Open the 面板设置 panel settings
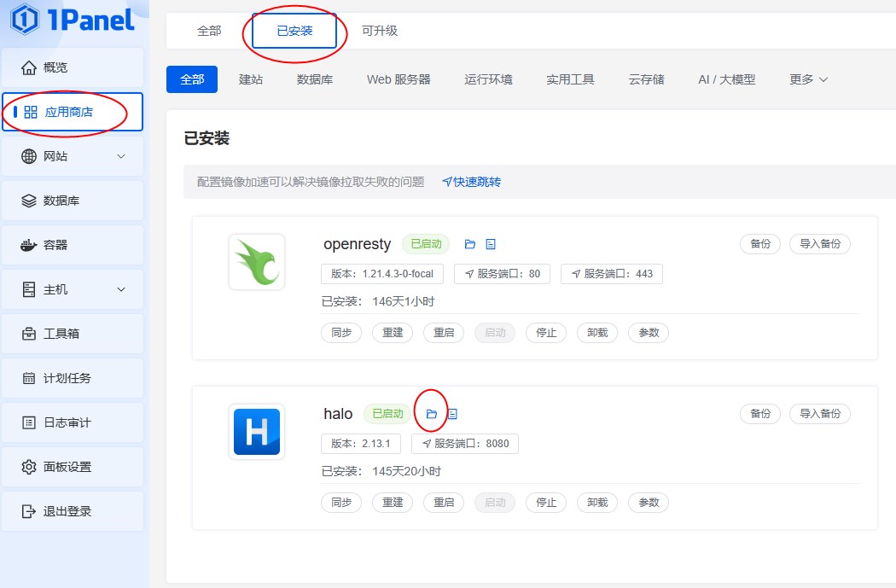 pos(73,467)
